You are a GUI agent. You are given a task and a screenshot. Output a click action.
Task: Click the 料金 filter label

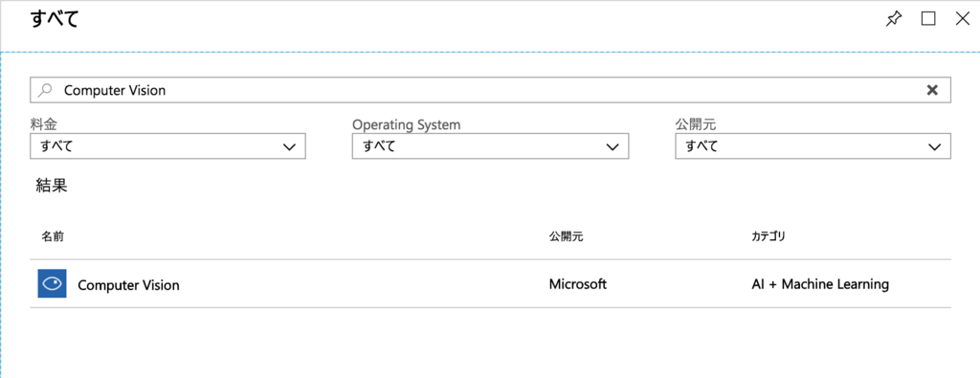click(x=43, y=124)
